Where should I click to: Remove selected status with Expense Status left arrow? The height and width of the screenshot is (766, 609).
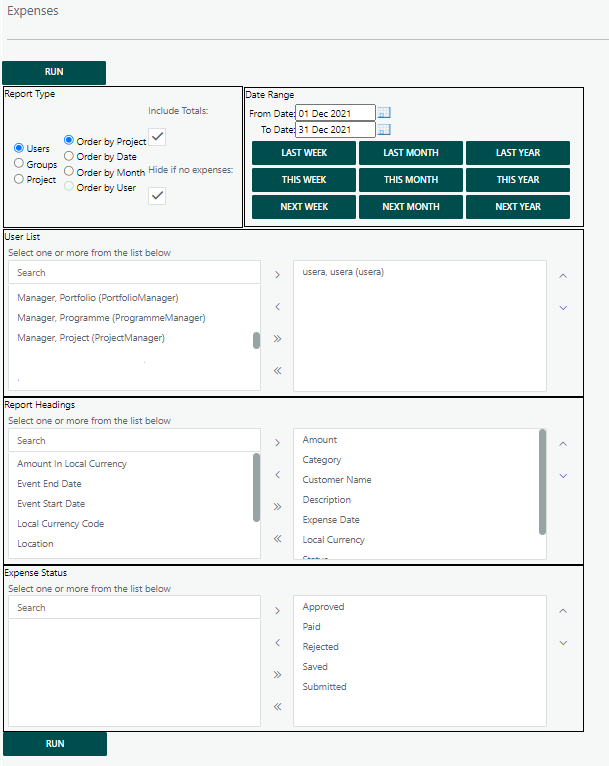[x=277, y=642]
